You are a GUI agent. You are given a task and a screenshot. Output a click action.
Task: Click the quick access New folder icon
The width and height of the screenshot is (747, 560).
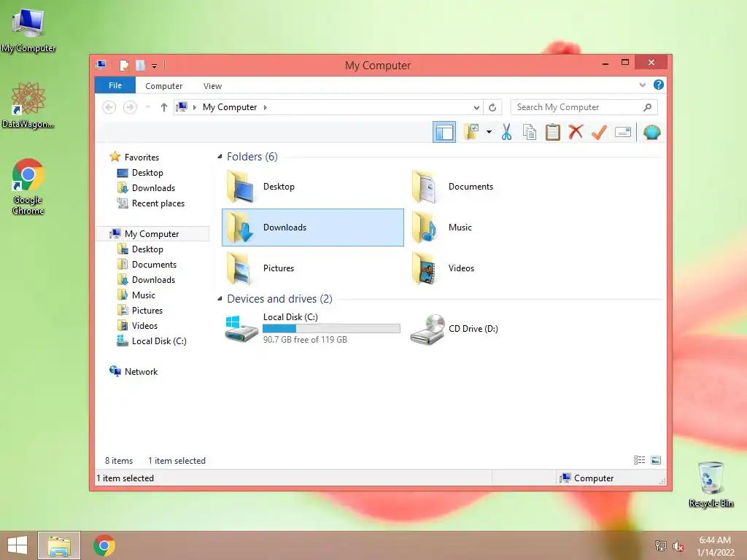click(140, 65)
